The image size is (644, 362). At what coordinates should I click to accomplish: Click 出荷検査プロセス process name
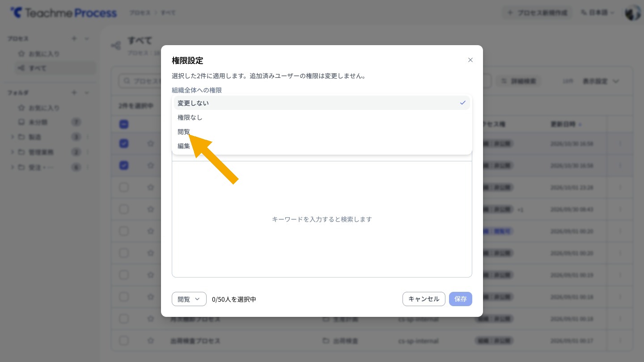195,341
